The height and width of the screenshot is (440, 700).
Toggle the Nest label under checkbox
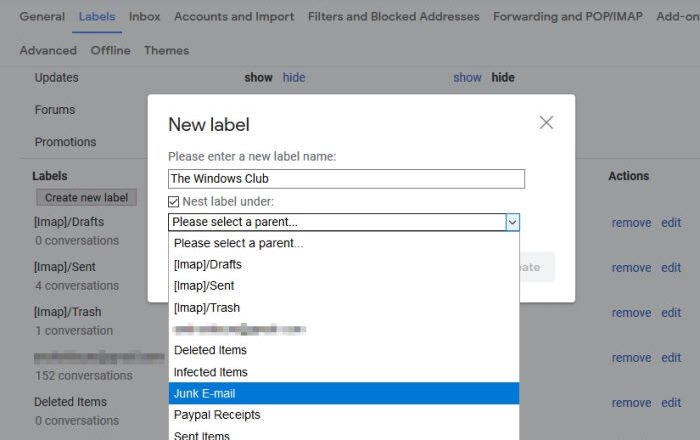[x=174, y=201]
